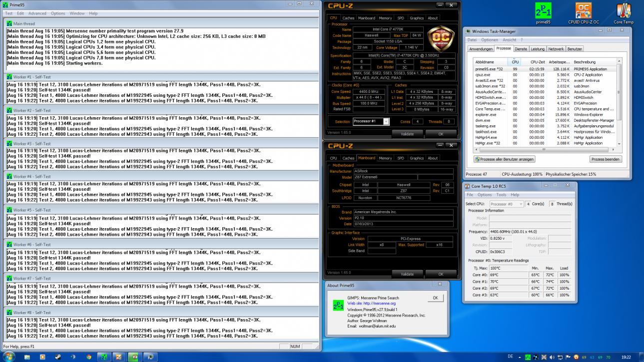Screen dimensions: 644x362
Task: Open the Core Temp desktop shortcut
Action: point(624,13)
